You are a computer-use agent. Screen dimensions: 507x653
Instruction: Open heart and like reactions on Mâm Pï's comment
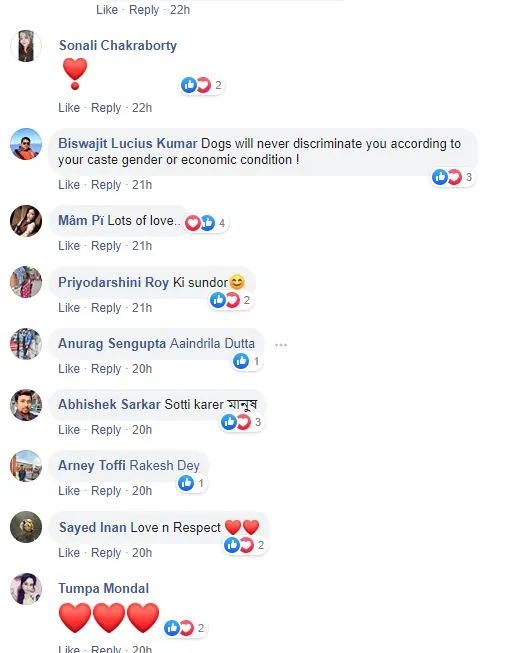coord(206,223)
